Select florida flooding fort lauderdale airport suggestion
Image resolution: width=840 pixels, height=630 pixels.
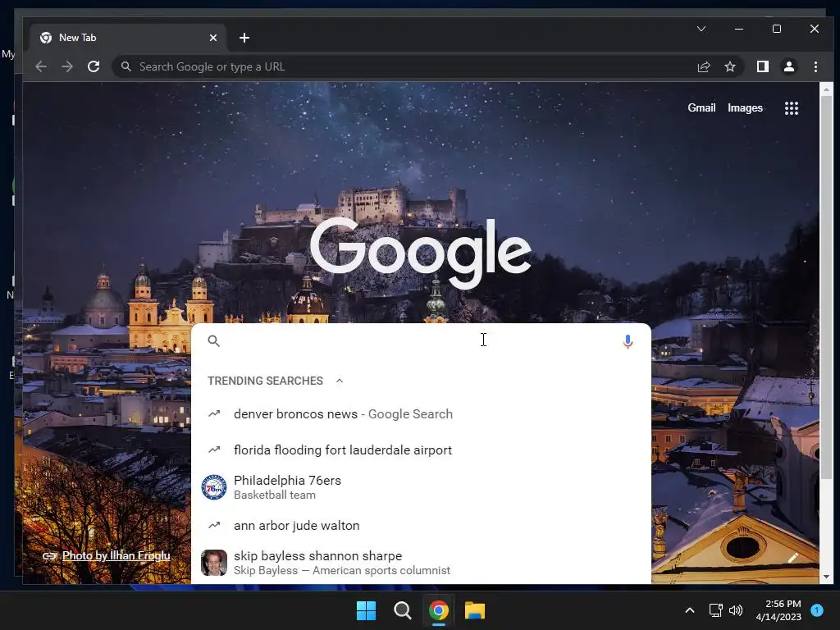(421, 450)
